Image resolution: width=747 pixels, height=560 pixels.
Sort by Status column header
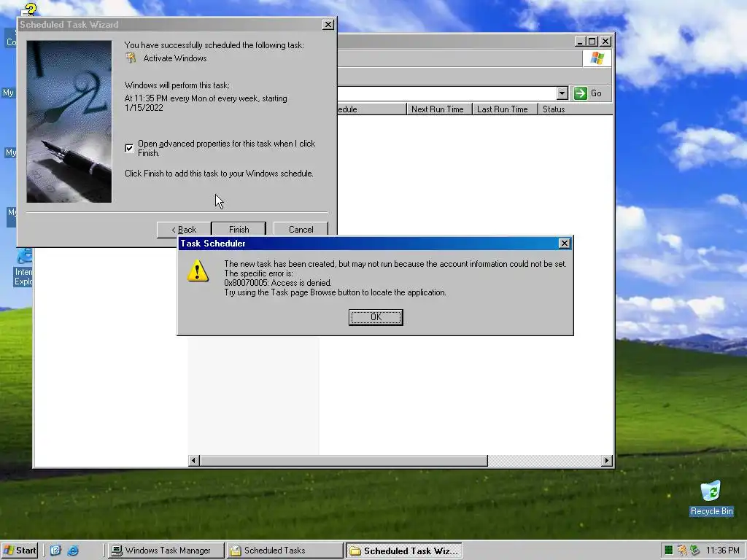point(575,109)
